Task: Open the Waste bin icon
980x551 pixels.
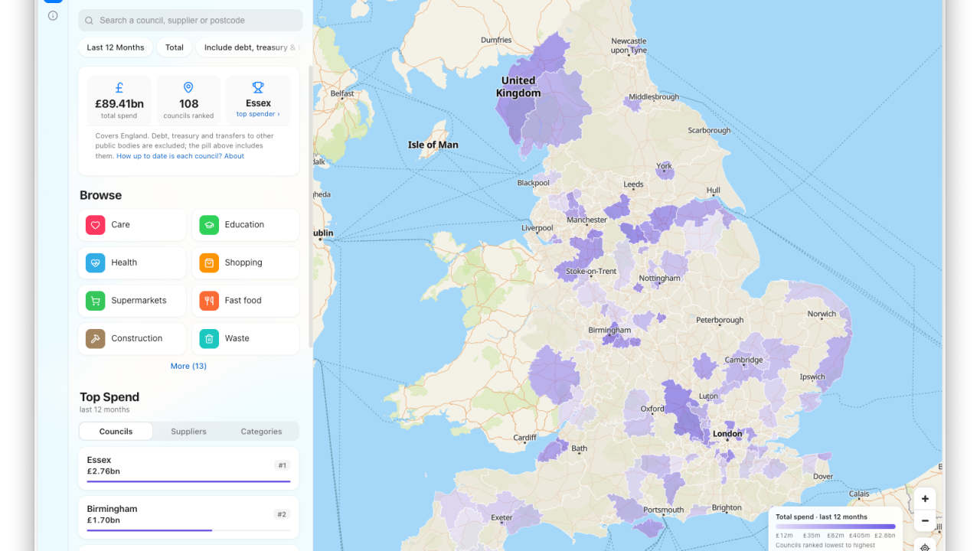Action: point(209,338)
